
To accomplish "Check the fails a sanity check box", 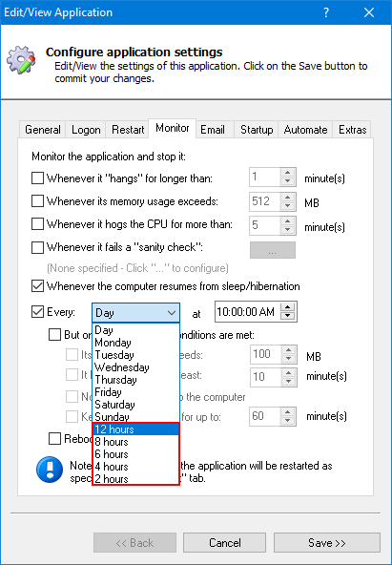I will point(37,247).
